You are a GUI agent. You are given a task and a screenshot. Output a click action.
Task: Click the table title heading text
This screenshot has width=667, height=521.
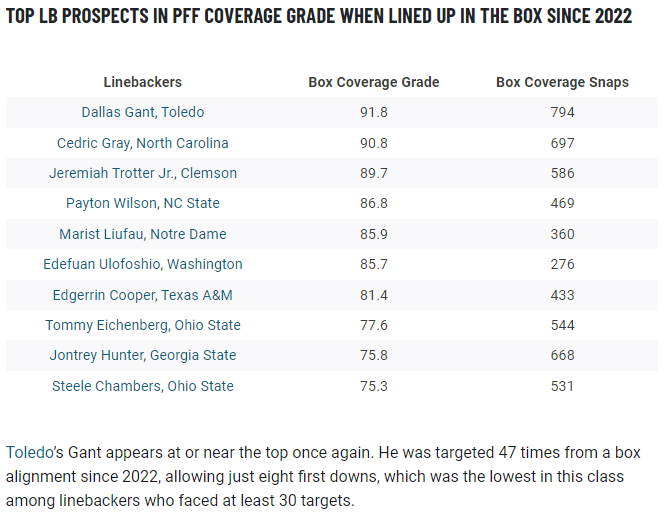[x=319, y=17]
